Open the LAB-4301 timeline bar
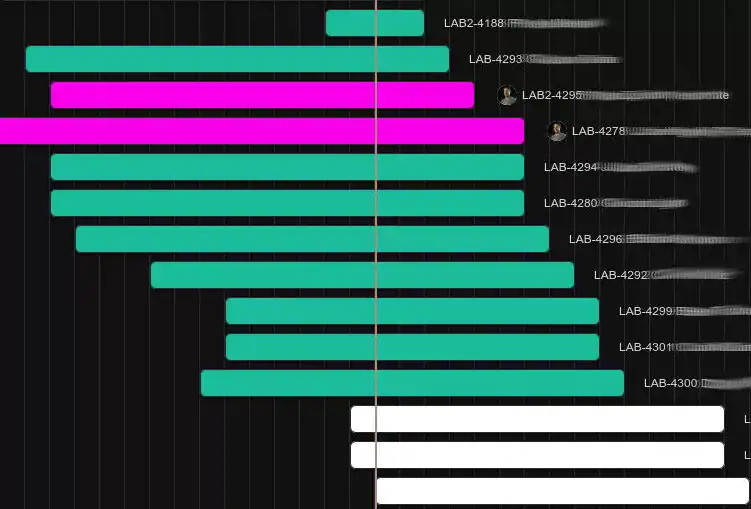The image size is (751, 509). 412,347
